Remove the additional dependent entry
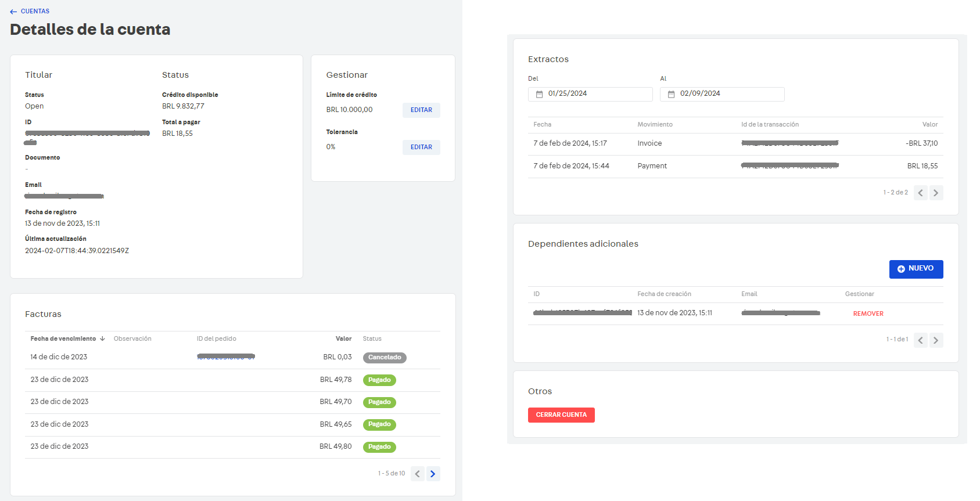The height and width of the screenshot is (501, 980). coord(868,313)
